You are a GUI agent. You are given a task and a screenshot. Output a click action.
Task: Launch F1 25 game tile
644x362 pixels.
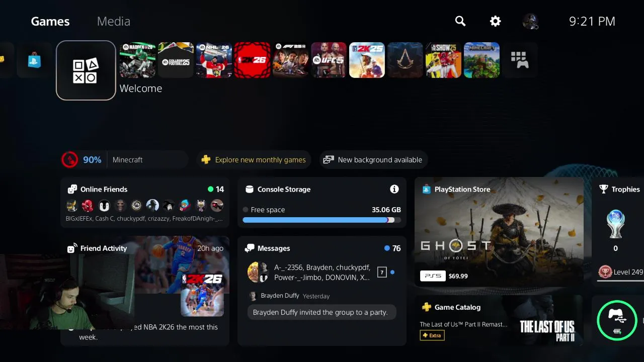[x=291, y=60]
